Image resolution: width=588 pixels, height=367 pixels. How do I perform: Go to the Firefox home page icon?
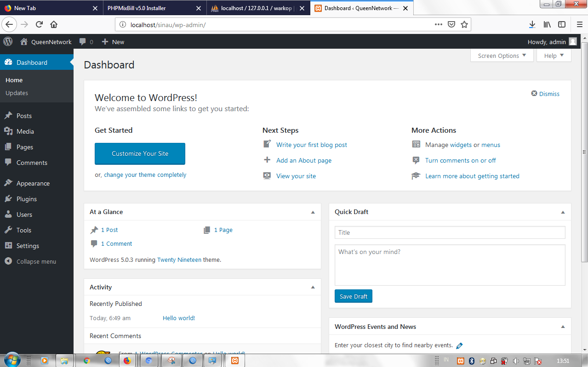pyautogui.click(x=54, y=24)
